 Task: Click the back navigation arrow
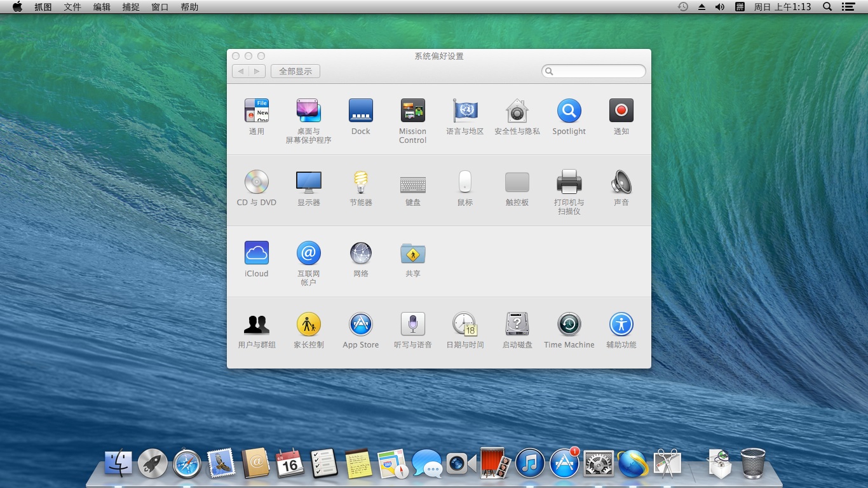240,71
